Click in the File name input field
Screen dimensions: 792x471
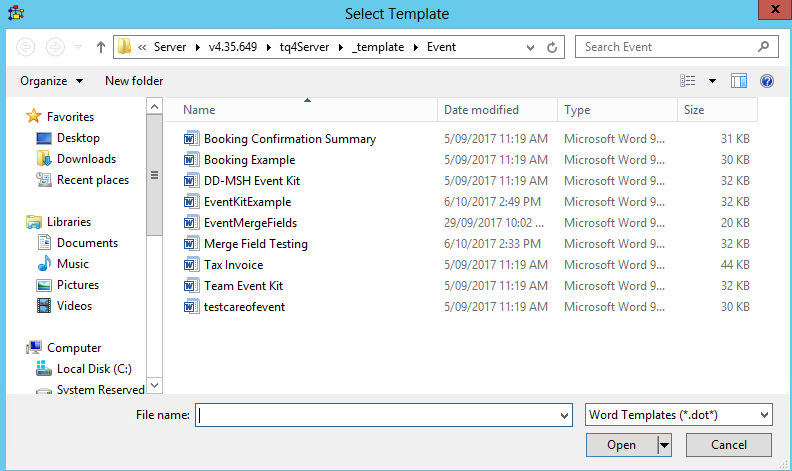[378, 415]
